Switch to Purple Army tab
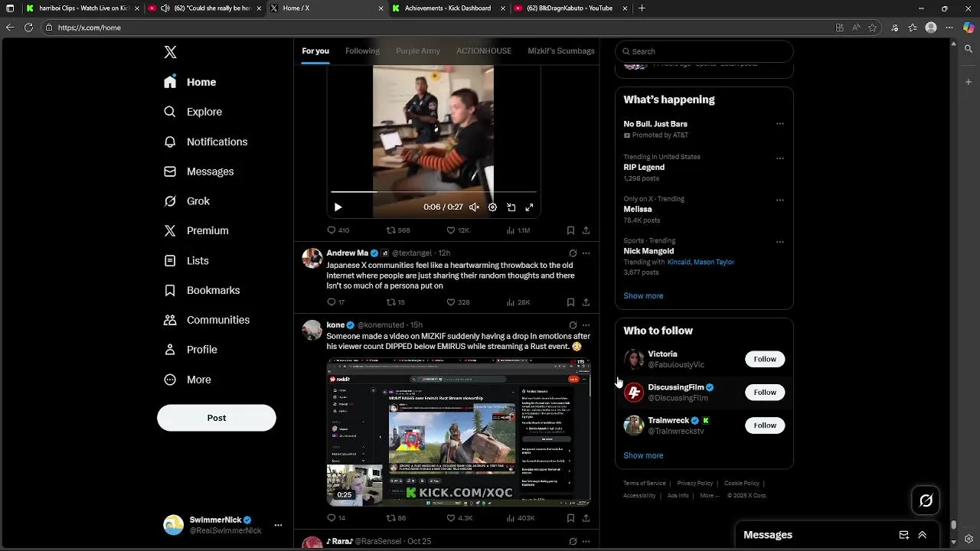The width and height of the screenshot is (980, 551). tap(418, 51)
